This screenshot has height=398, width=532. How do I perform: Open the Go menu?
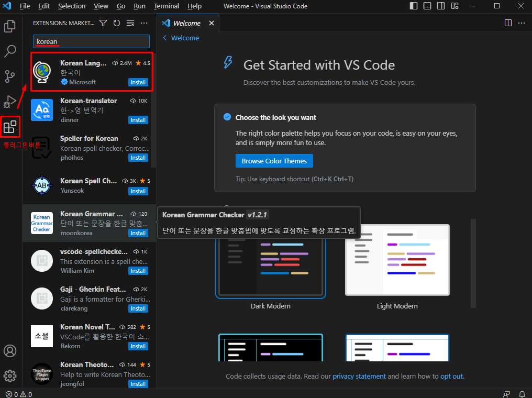point(121,6)
